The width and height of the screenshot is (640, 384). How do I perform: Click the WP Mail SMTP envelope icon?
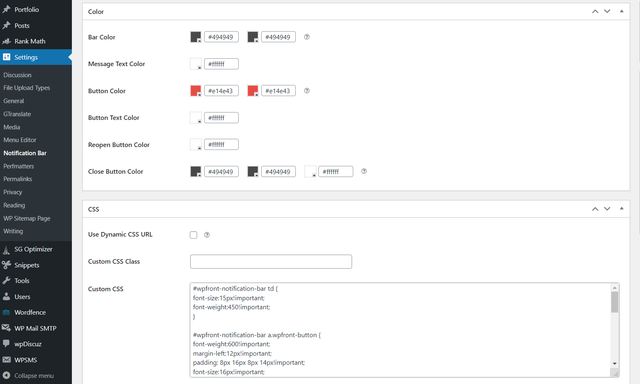(x=6, y=328)
